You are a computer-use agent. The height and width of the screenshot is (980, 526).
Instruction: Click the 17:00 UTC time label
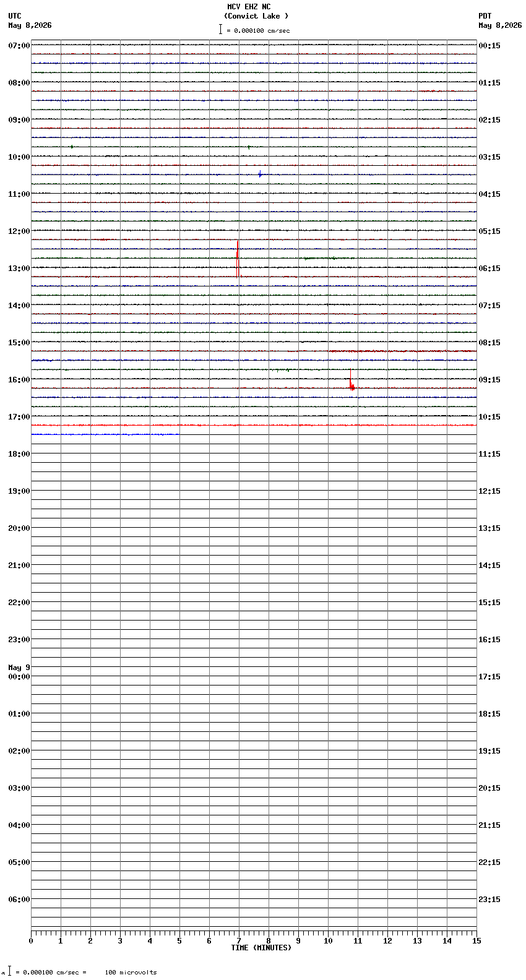click(x=19, y=417)
